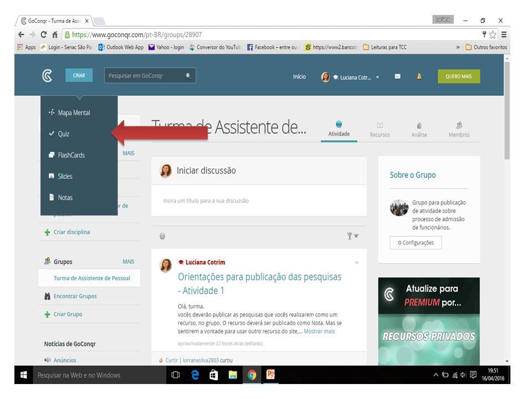This screenshot has width=532, height=399.
Task: Open the Apps bookmark shortcut
Action: (x=27, y=47)
